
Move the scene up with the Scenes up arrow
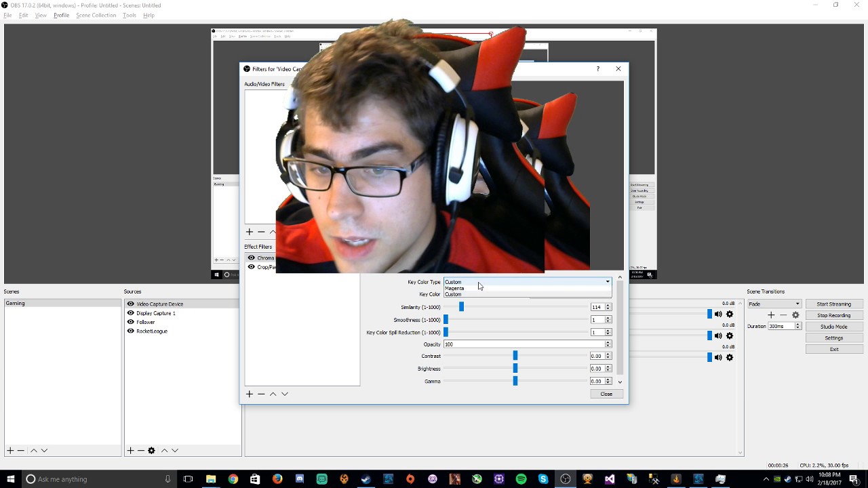click(34, 451)
